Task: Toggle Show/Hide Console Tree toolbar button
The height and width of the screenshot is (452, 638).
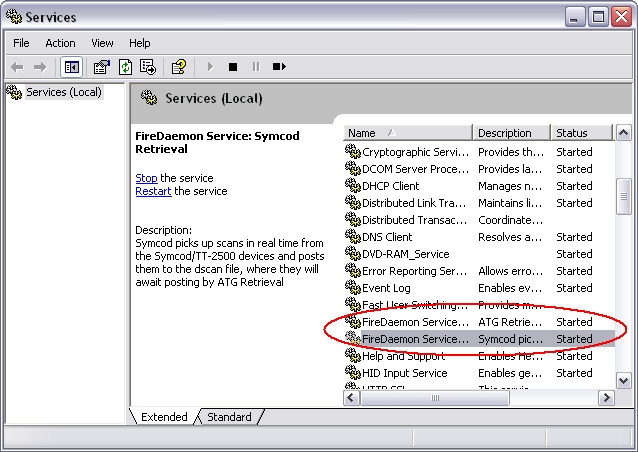Action: (x=72, y=67)
